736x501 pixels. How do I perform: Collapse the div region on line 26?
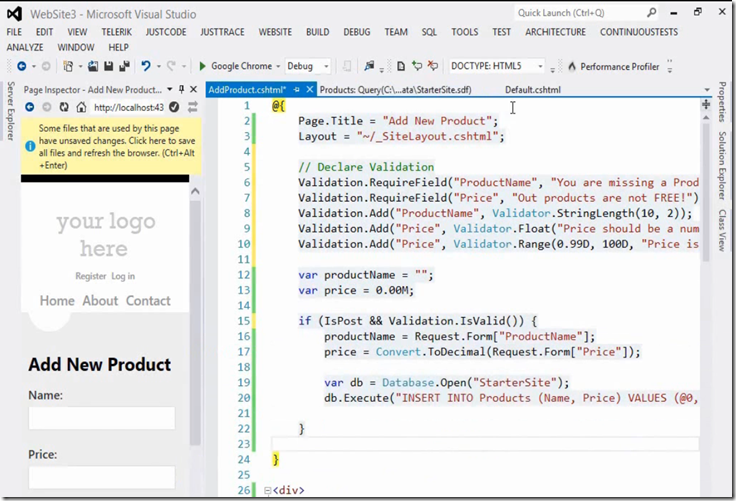click(268, 490)
